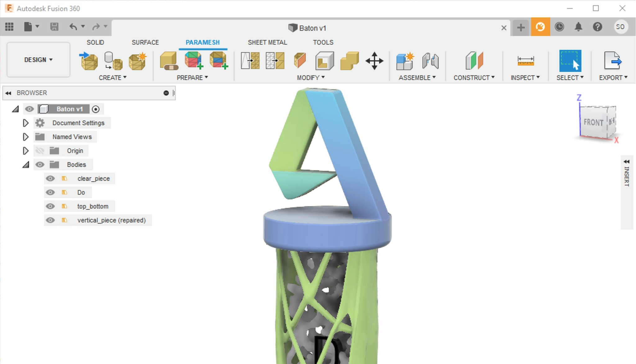Click the Joint icon in Assemble
The width and height of the screenshot is (636, 364).
click(430, 61)
